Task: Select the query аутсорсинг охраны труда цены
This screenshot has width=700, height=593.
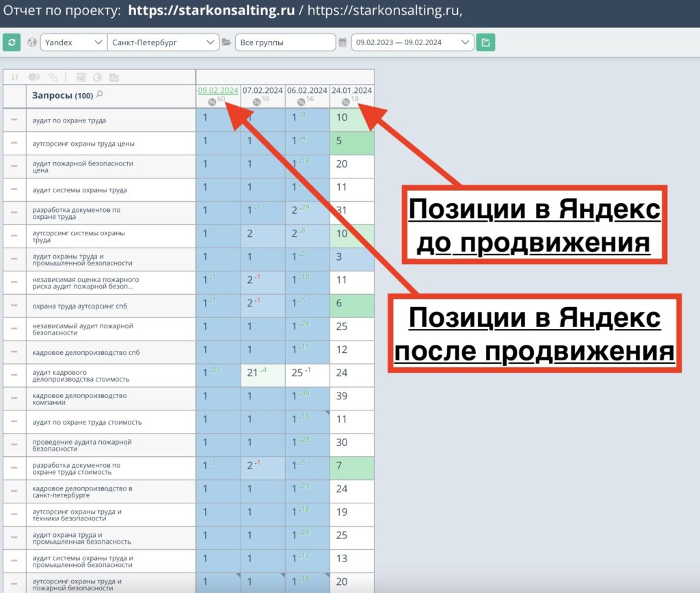Action: (x=83, y=144)
